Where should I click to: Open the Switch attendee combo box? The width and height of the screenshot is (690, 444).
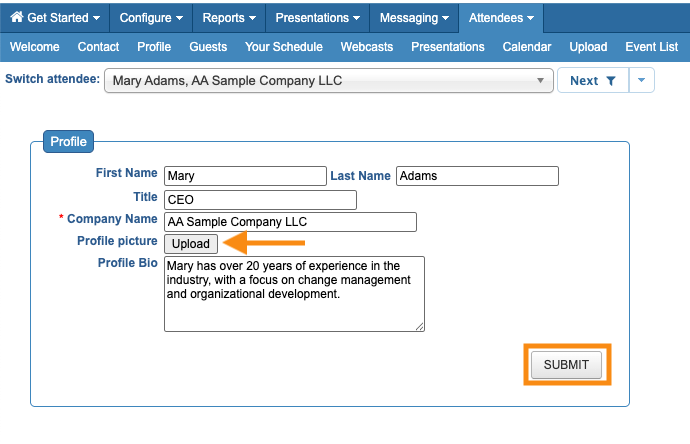click(x=328, y=80)
